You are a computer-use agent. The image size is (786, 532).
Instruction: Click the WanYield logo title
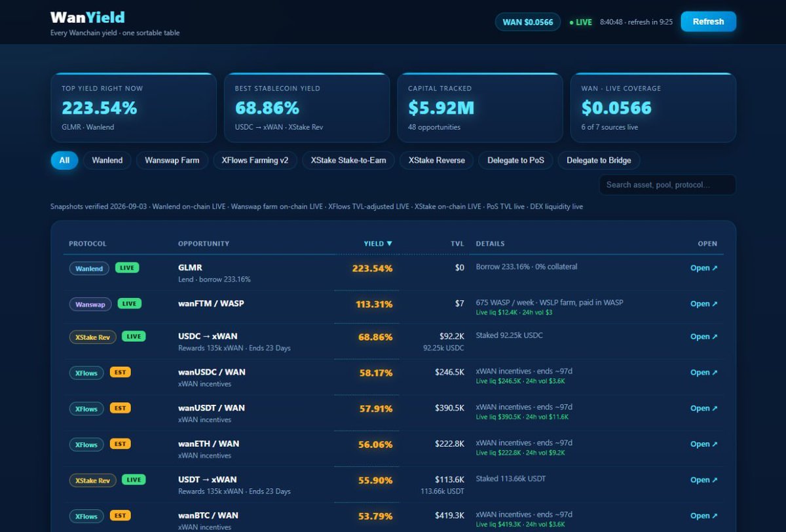88,17
